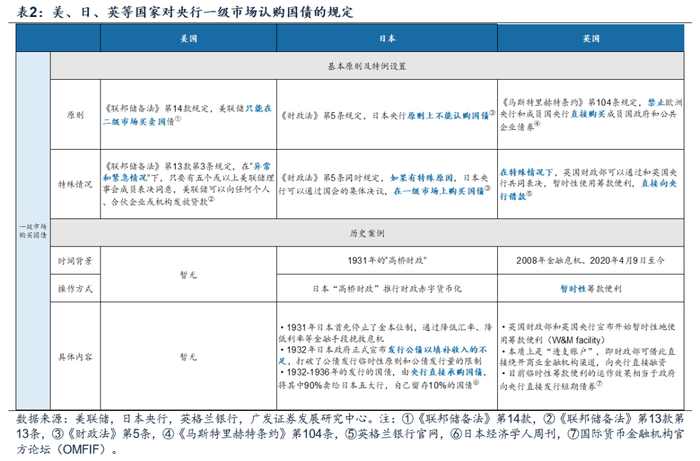Click the '1931年的"高桥财政"' cell
Viewport: 700px width, 461px height.
click(387, 260)
